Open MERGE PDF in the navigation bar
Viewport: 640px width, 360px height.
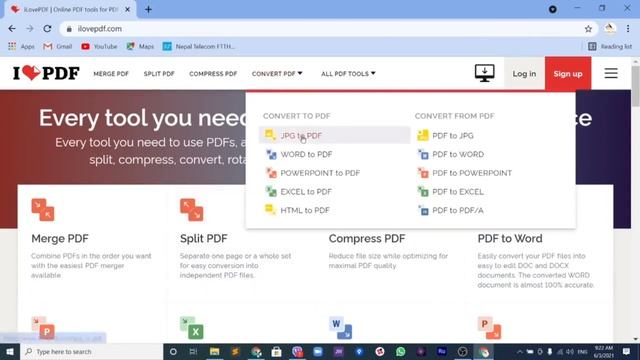click(111, 74)
